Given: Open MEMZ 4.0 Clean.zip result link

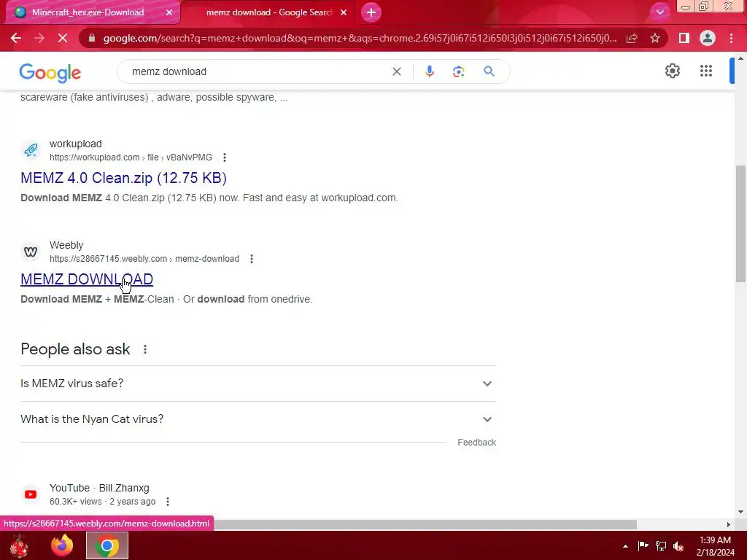Looking at the screenshot, I should (x=123, y=178).
